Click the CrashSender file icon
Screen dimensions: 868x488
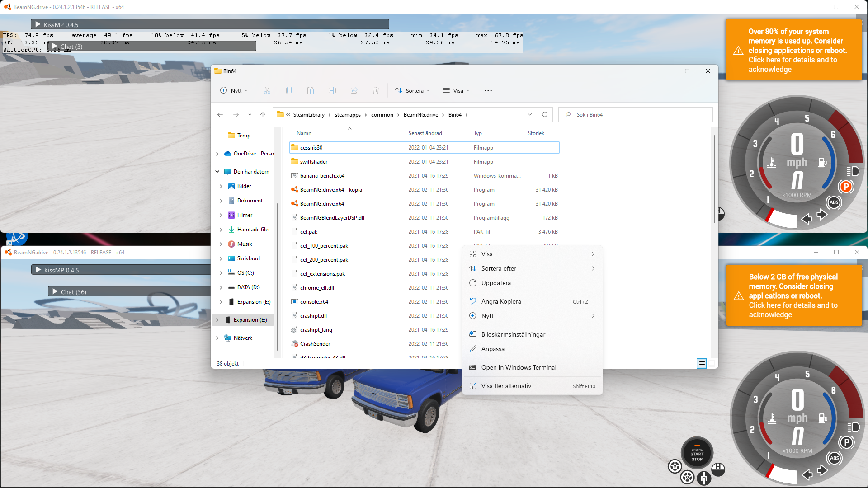pos(295,343)
